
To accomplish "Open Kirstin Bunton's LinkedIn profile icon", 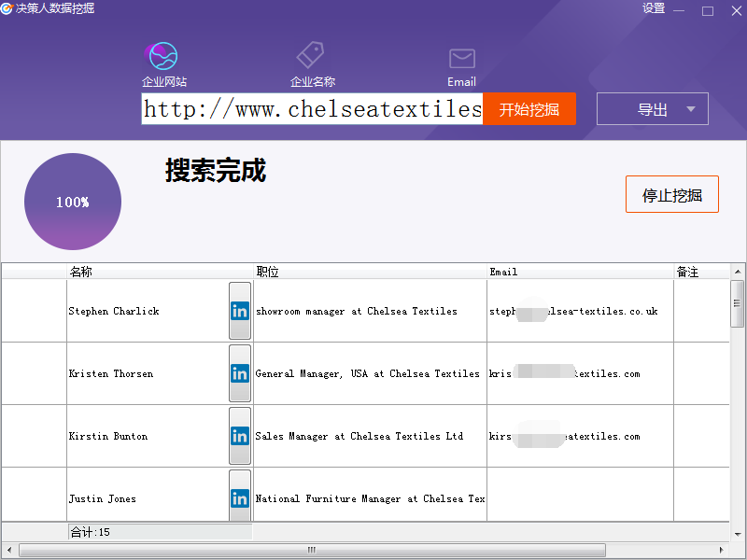I will tap(240, 436).
